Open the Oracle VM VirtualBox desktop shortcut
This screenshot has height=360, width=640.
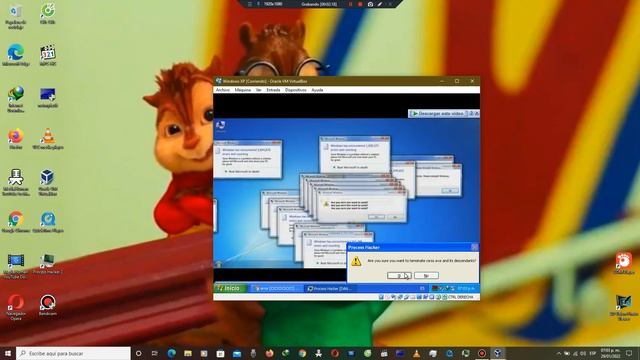click(x=48, y=182)
